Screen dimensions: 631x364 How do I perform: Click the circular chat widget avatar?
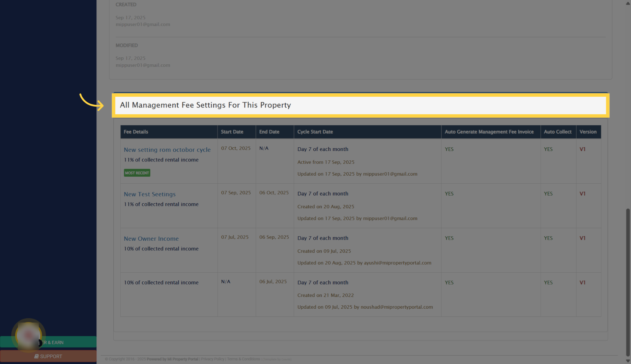pyautogui.click(x=28, y=335)
